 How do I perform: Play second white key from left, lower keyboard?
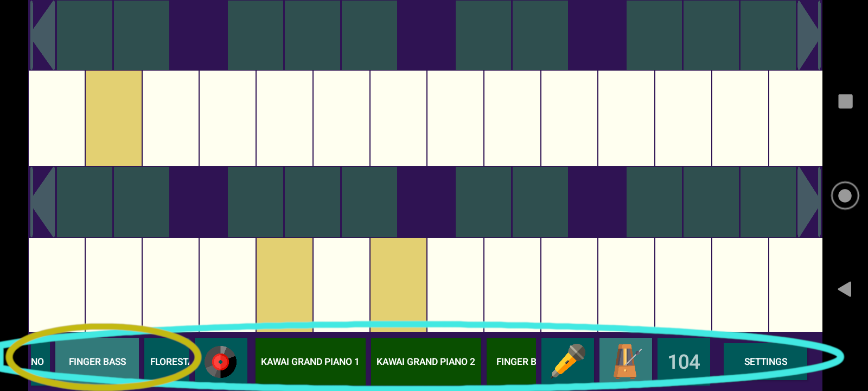click(x=114, y=285)
